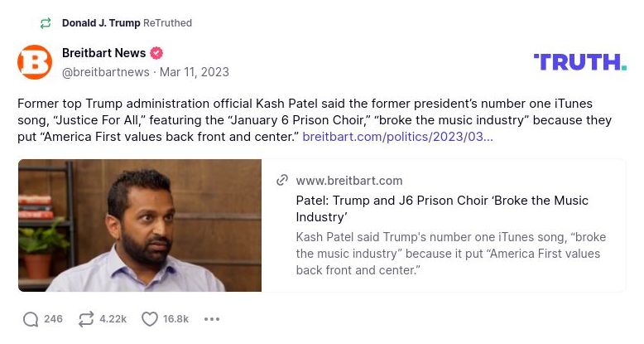Open the Breitbart News account name
Image resolution: width=644 pixels, height=344 pixels.
[103, 53]
